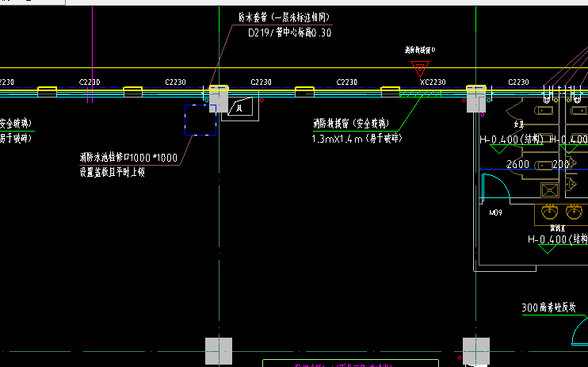Click the red fire rescue window triangle symbol
This screenshot has height=367, width=588.
[x=420, y=69]
